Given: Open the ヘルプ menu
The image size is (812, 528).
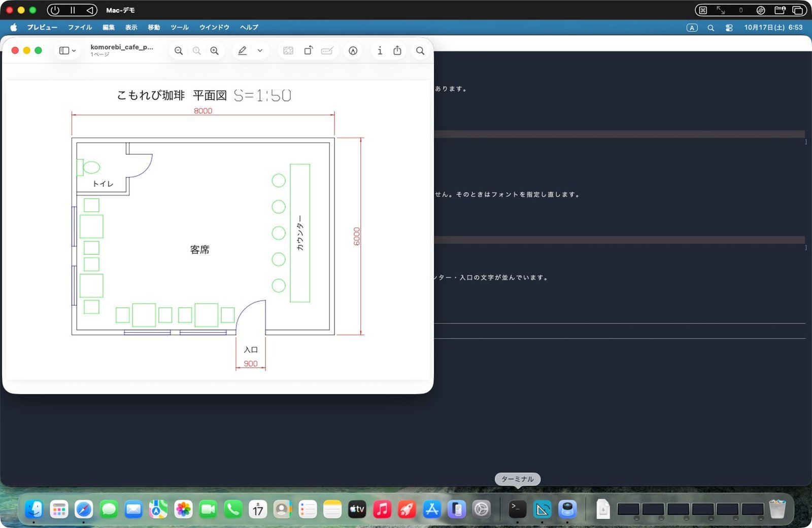Looking at the screenshot, I should (249, 27).
